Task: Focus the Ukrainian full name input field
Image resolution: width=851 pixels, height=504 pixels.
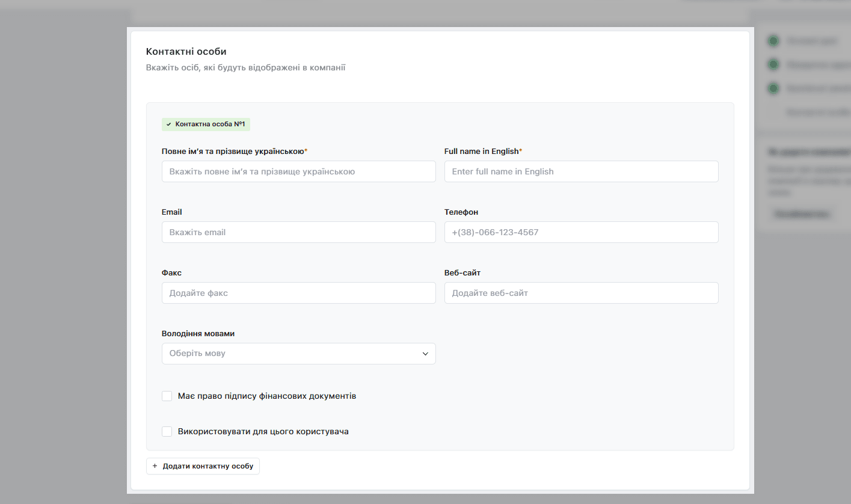Action: 298,171
